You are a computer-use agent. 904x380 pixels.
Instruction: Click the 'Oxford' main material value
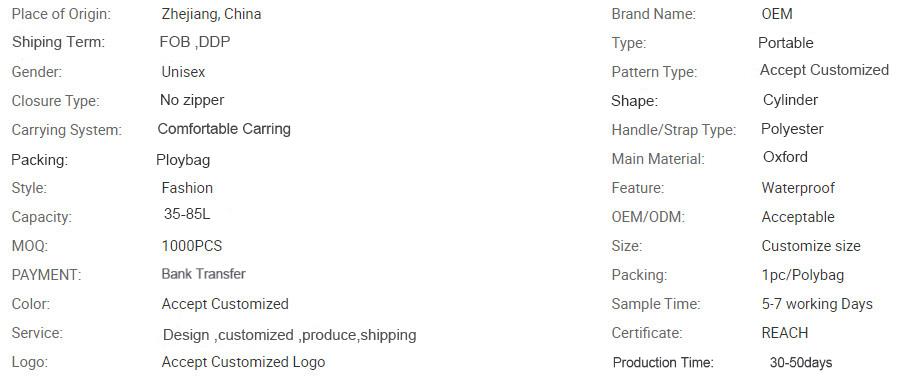click(x=785, y=157)
